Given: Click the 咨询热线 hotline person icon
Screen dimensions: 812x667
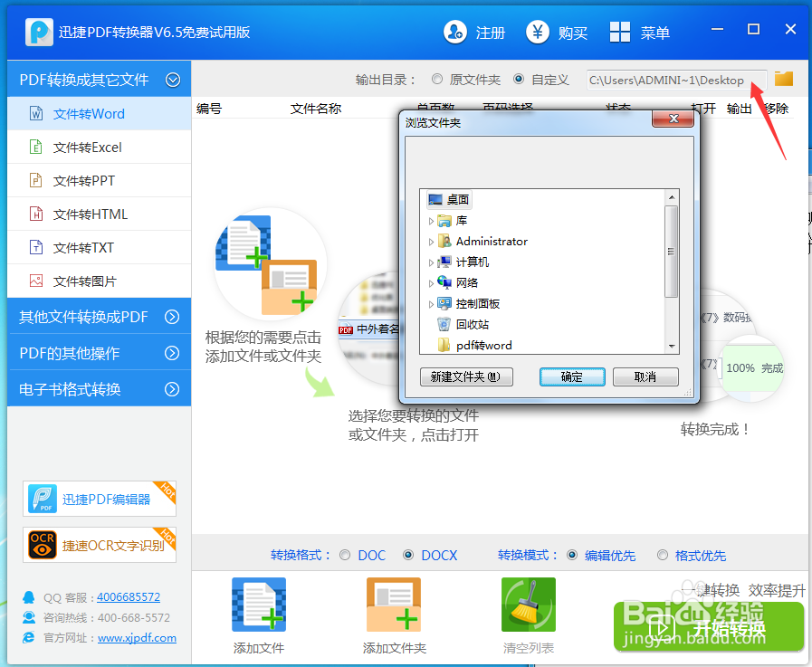Looking at the screenshot, I should tap(28, 617).
